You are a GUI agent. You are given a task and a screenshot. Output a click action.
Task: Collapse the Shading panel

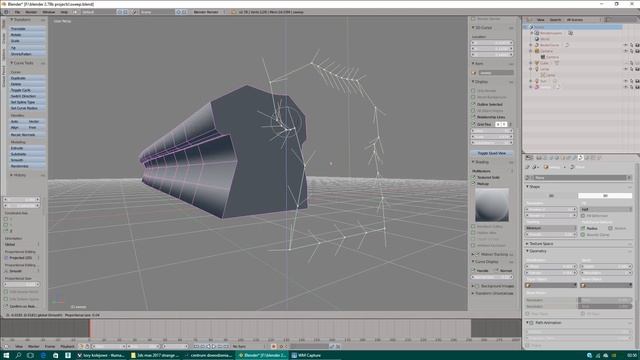481,162
